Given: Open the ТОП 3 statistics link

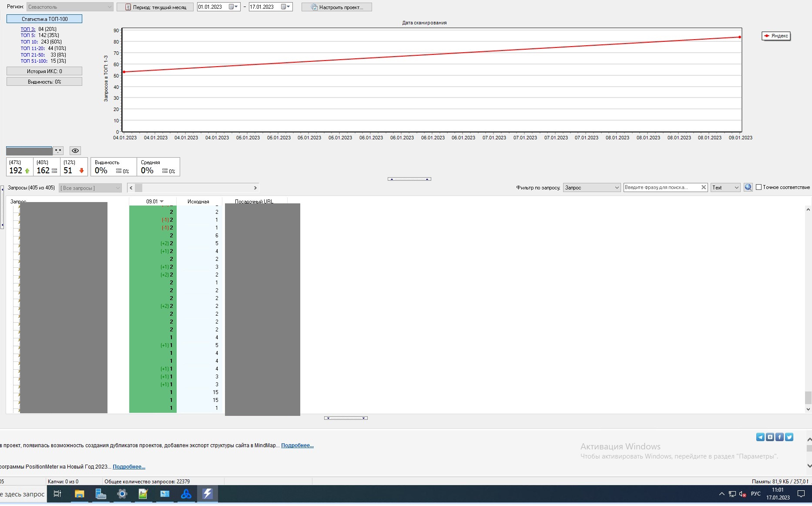Looking at the screenshot, I should 28,29.
